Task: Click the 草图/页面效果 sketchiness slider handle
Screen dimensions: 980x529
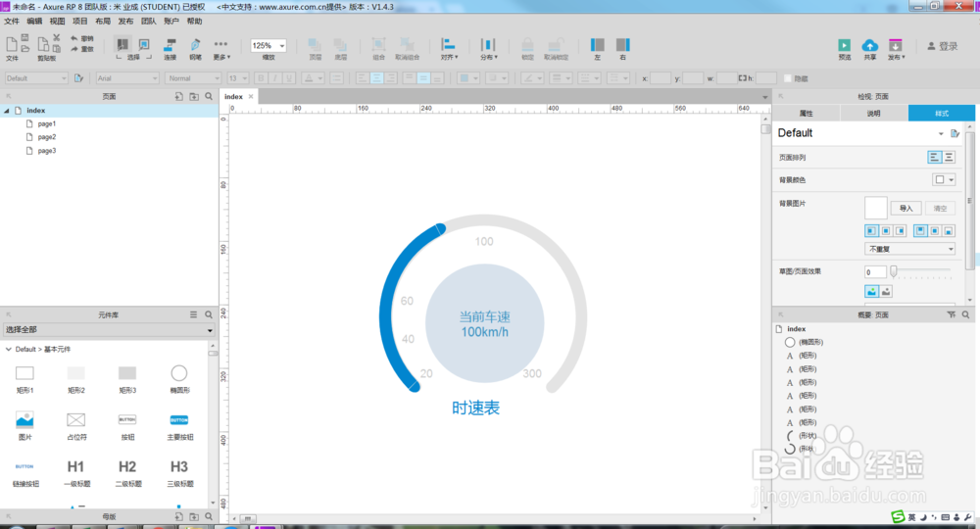Action: click(x=894, y=271)
